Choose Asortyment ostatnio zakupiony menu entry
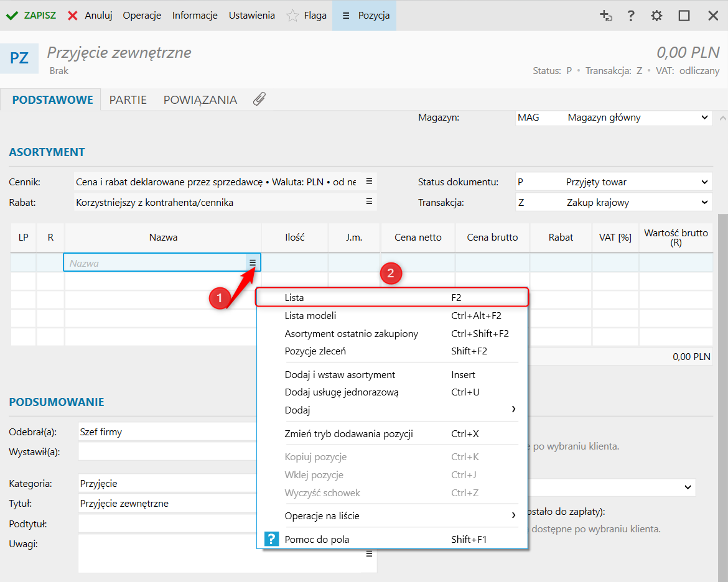 (x=352, y=334)
